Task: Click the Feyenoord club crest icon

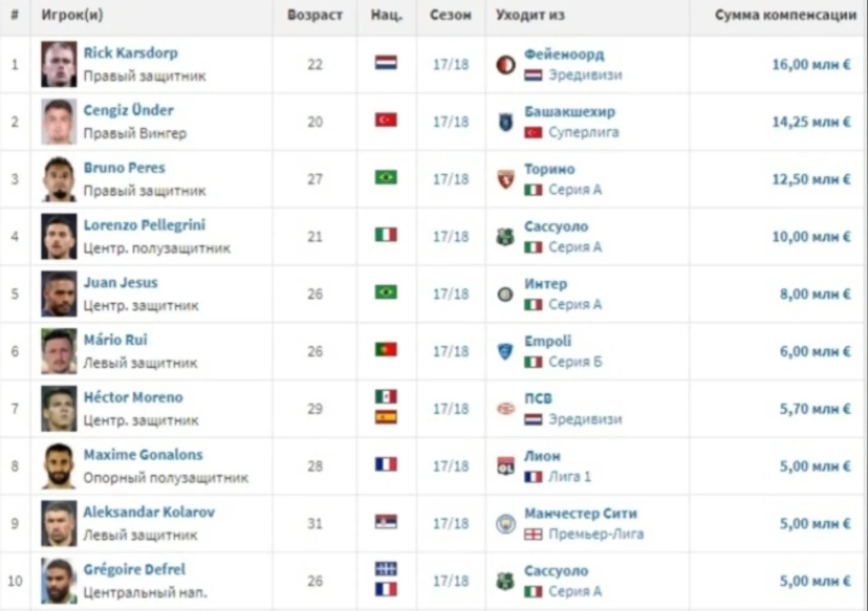Action: pos(505,64)
